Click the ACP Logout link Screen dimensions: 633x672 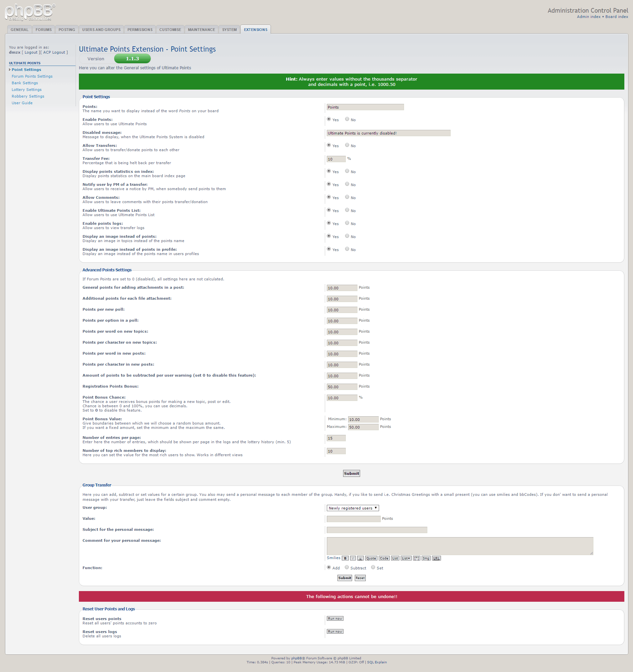(x=54, y=52)
